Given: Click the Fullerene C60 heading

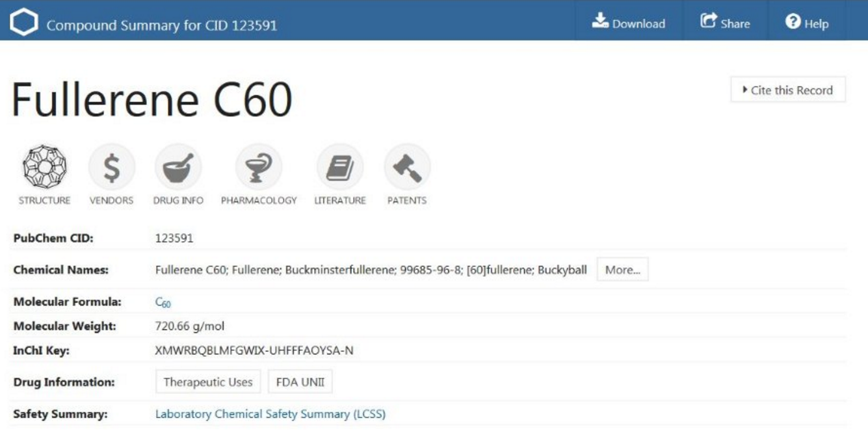Looking at the screenshot, I should pyautogui.click(x=152, y=99).
